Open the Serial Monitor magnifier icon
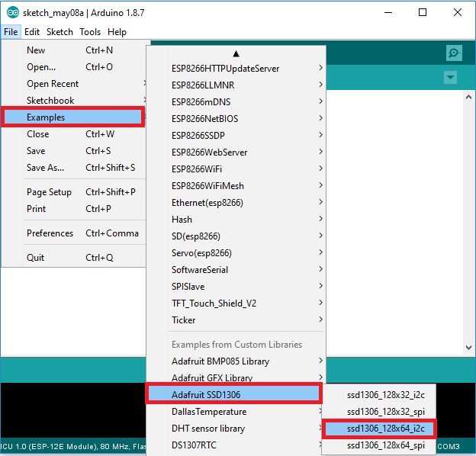This screenshot has width=476, height=456. [454, 53]
